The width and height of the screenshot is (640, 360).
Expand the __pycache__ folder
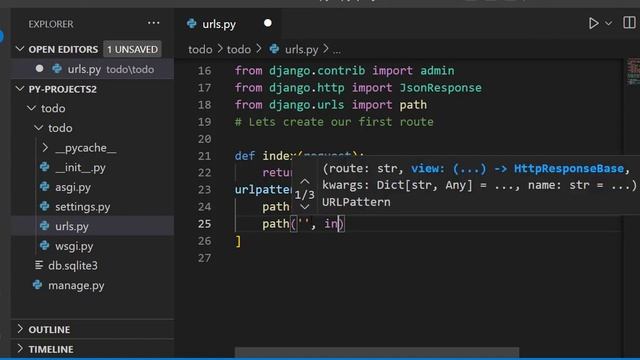point(45,147)
